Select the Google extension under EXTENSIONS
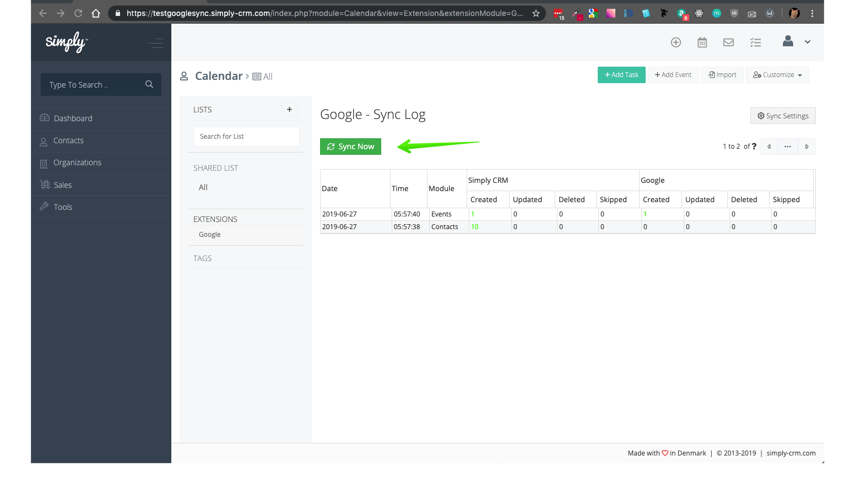The image size is (855, 504). [x=209, y=234]
